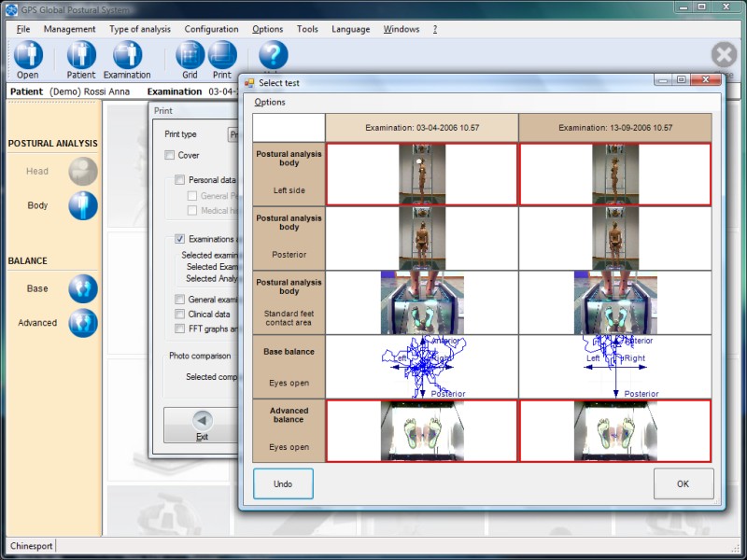Select the Grid toolbar icon

(x=190, y=55)
